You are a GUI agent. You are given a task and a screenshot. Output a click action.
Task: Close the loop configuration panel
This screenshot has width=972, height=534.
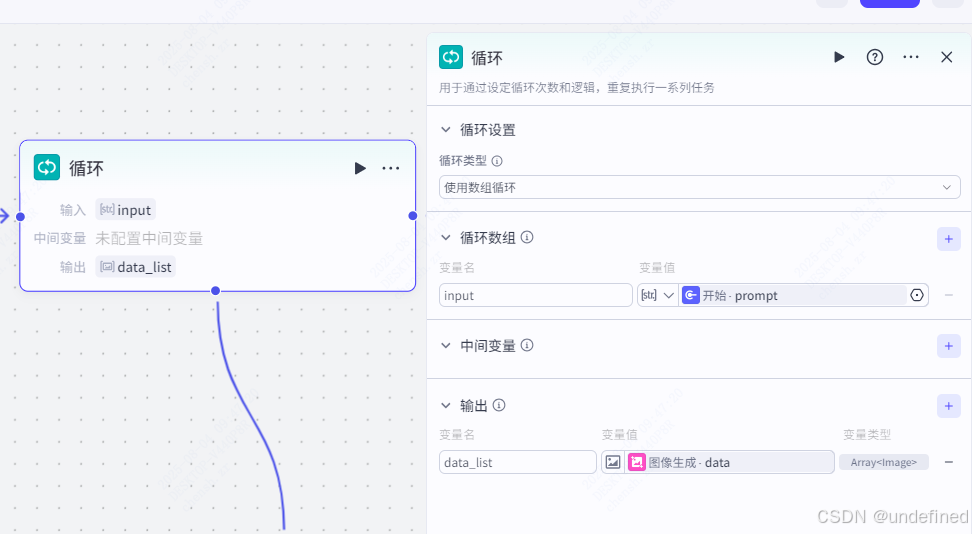coord(947,57)
